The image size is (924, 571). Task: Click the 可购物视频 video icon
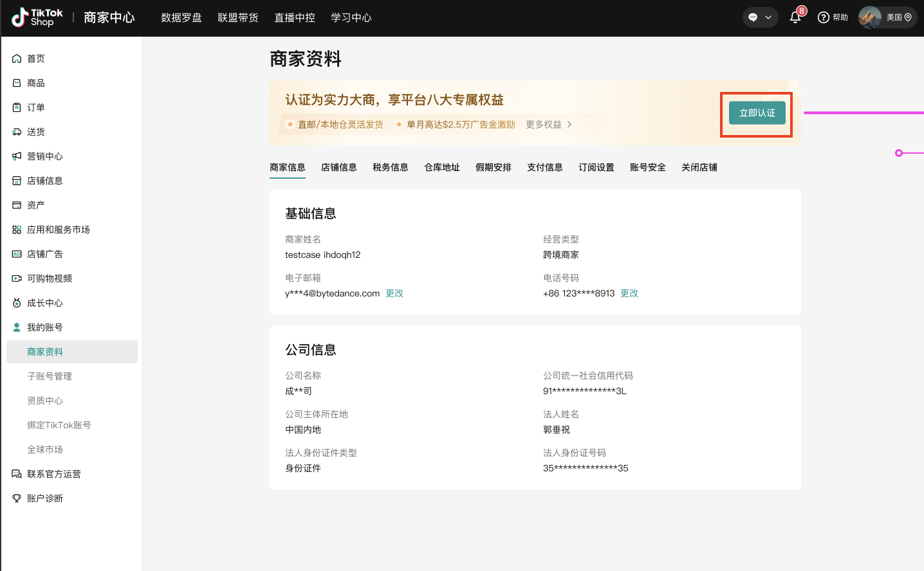click(x=17, y=278)
